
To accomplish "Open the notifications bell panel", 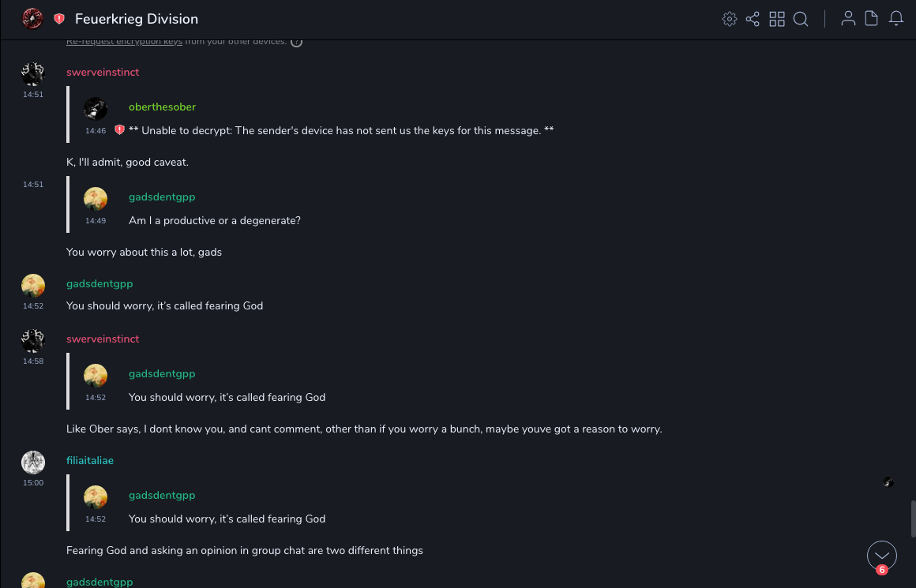I will click(x=896, y=19).
